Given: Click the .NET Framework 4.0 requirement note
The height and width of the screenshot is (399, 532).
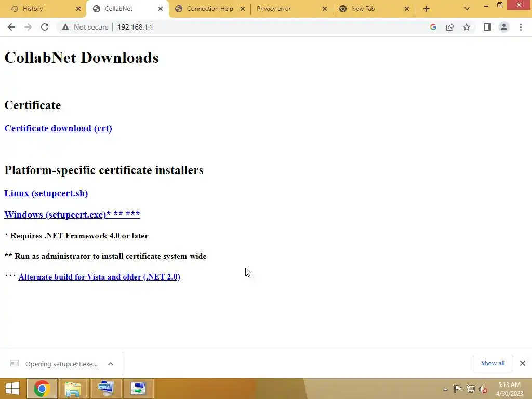Looking at the screenshot, I should click(76, 236).
